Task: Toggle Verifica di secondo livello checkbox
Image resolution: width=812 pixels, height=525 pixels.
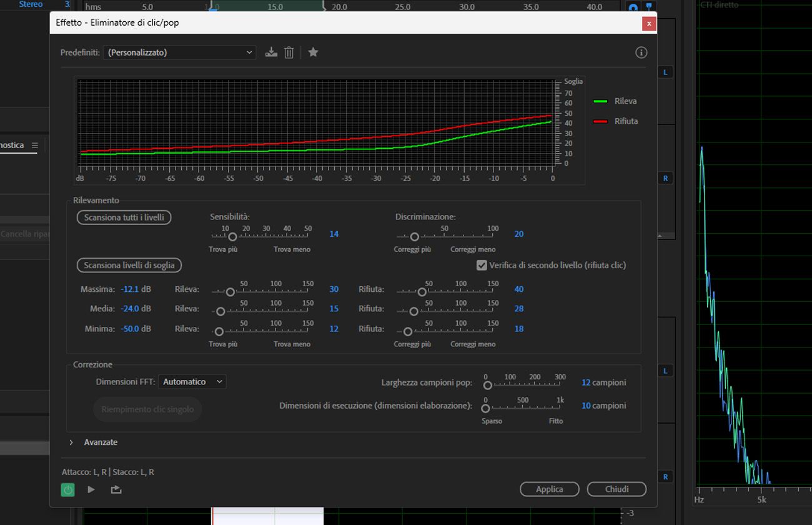Action: tap(482, 265)
